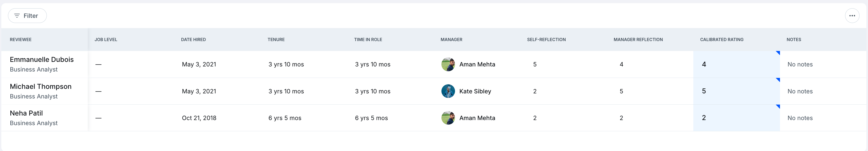Click the Filter button

coord(27,15)
